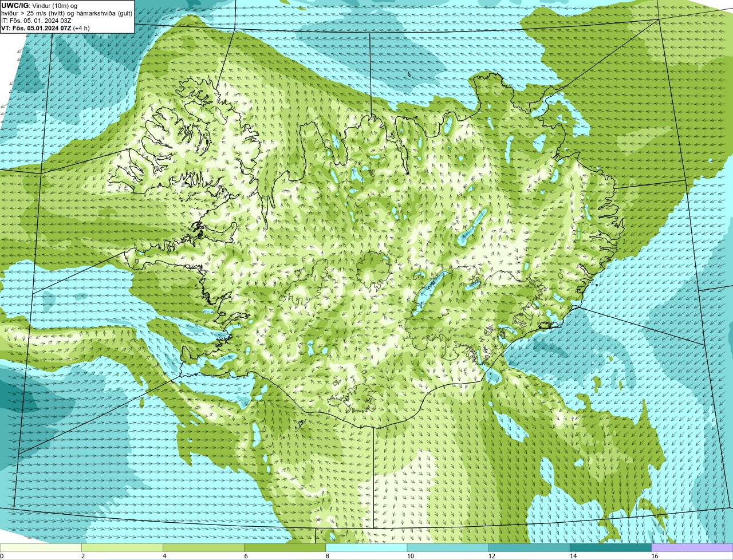Click the tiny island outline north of the coast

tap(409, 74)
